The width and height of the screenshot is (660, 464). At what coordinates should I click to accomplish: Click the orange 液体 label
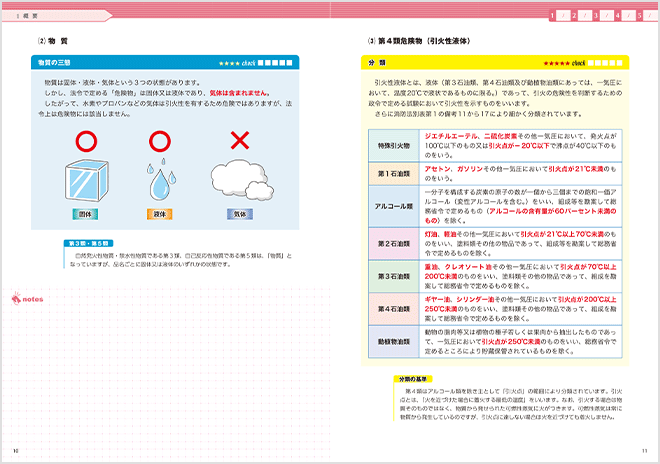160,214
